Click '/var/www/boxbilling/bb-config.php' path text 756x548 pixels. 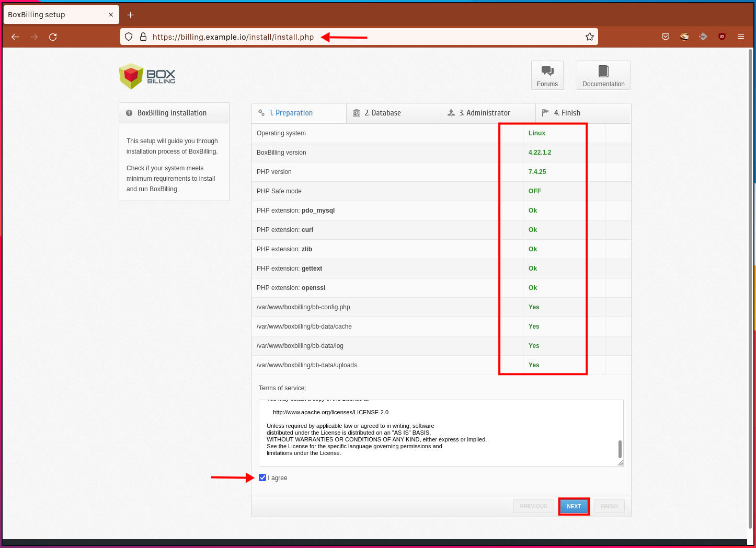tap(303, 307)
